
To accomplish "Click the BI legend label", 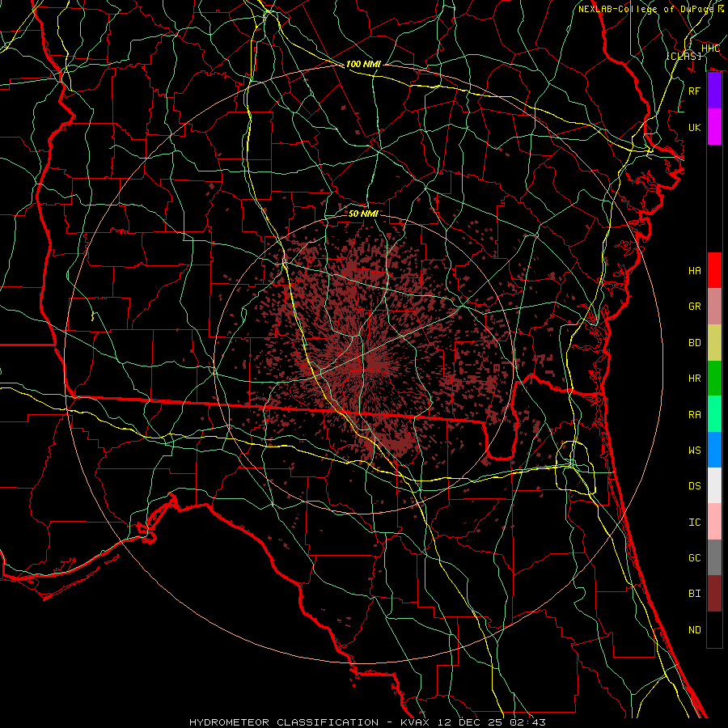I will [x=694, y=594].
